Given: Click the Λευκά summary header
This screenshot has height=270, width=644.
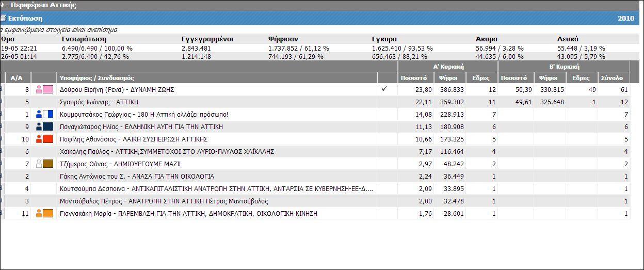Looking at the screenshot, I should (x=568, y=39).
